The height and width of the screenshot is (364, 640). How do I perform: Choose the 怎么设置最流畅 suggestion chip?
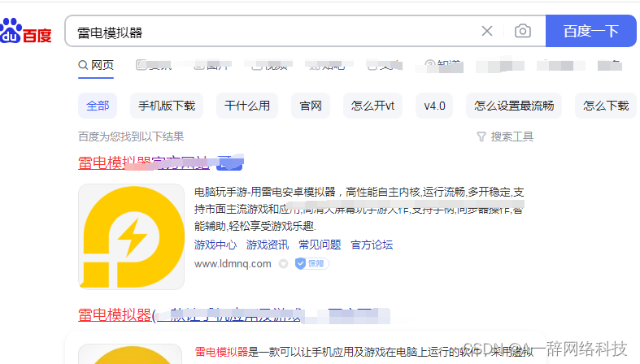514,106
